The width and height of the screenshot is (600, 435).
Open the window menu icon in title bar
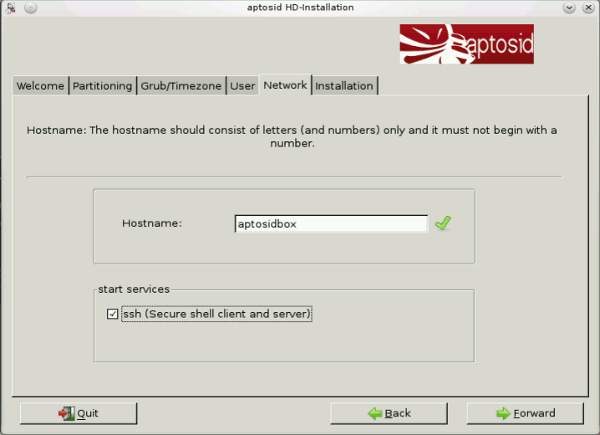(x=9, y=7)
